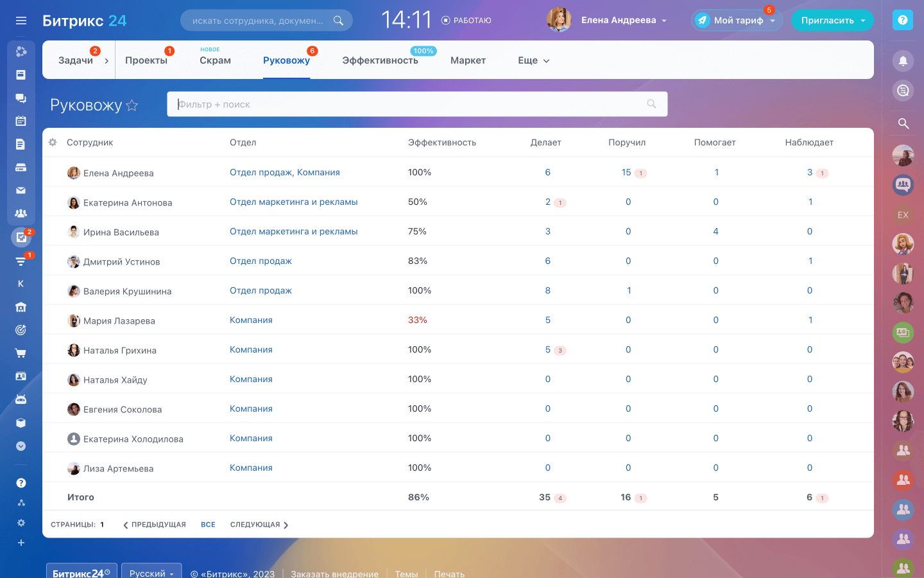Open the Пригласить dropdown arrow

[863, 21]
